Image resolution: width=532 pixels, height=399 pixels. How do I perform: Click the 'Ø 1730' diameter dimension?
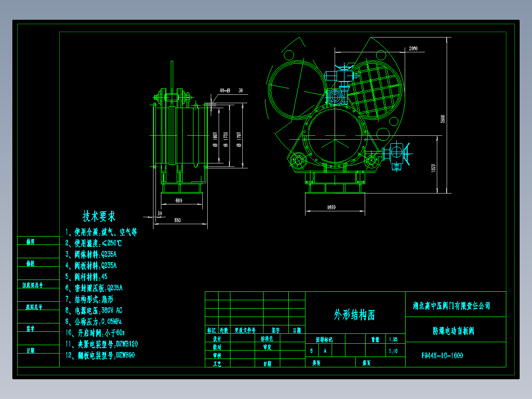(x=226, y=139)
